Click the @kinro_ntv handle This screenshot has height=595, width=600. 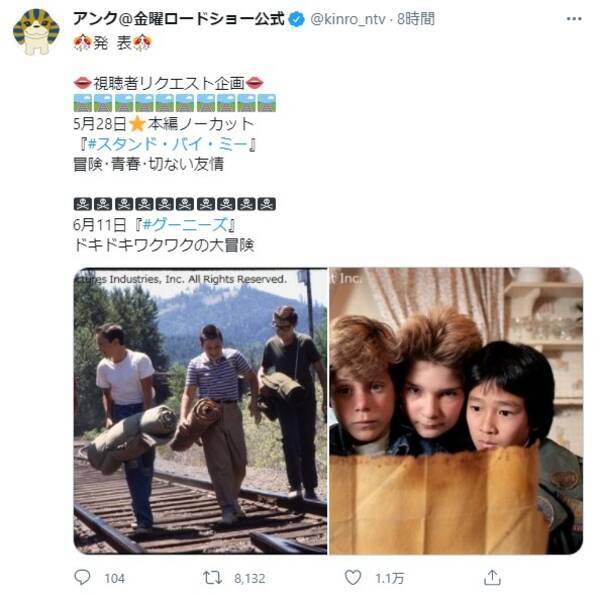[347, 19]
